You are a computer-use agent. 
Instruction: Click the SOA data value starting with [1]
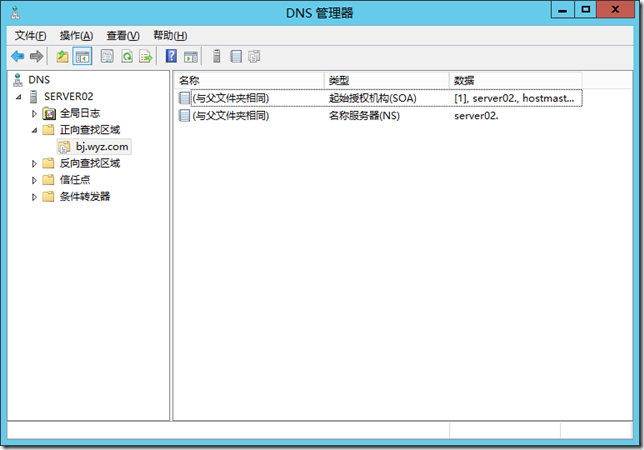514,98
